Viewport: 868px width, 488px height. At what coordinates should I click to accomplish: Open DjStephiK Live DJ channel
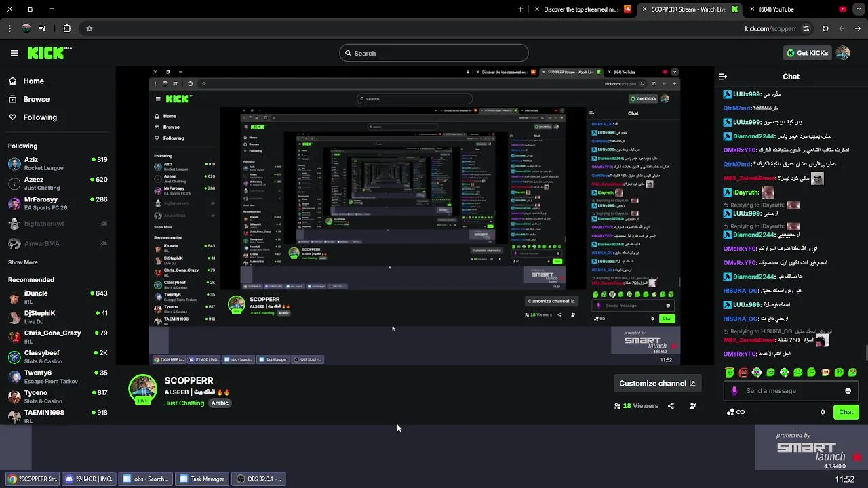58,317
